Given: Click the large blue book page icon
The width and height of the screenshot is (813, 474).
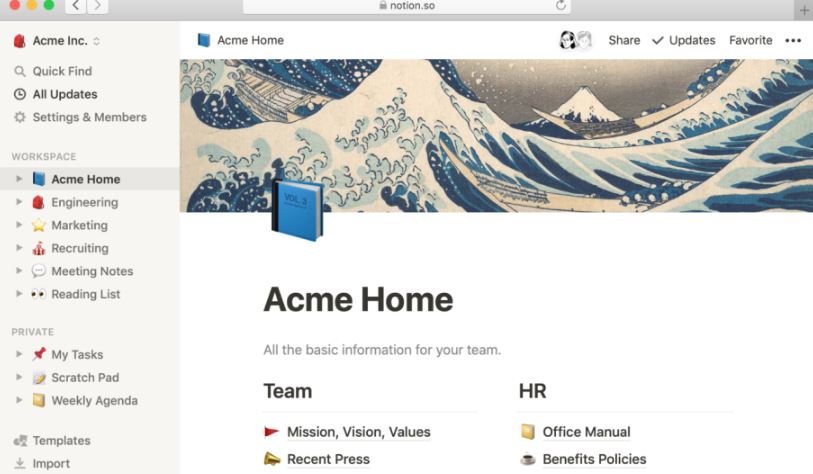Looking at the screenshot, I should [x=297, y=210].
